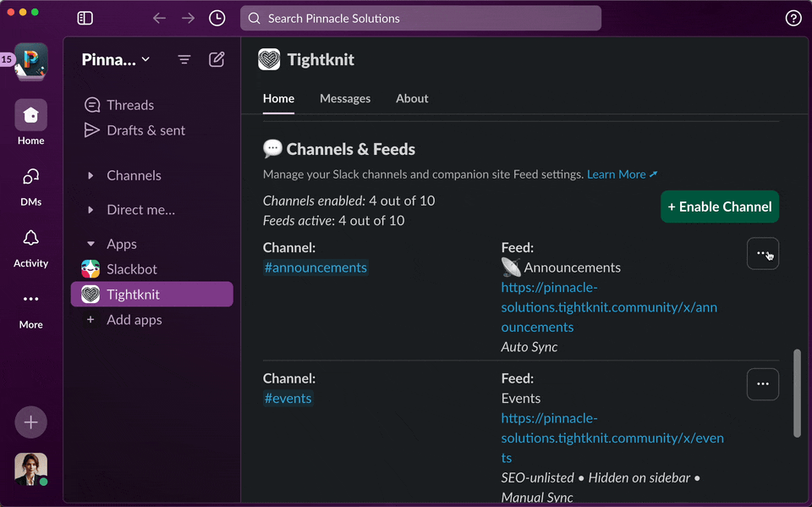Click the vertical scrollbar thumb
Screen dimensions: 812x507
pos(797,394)
